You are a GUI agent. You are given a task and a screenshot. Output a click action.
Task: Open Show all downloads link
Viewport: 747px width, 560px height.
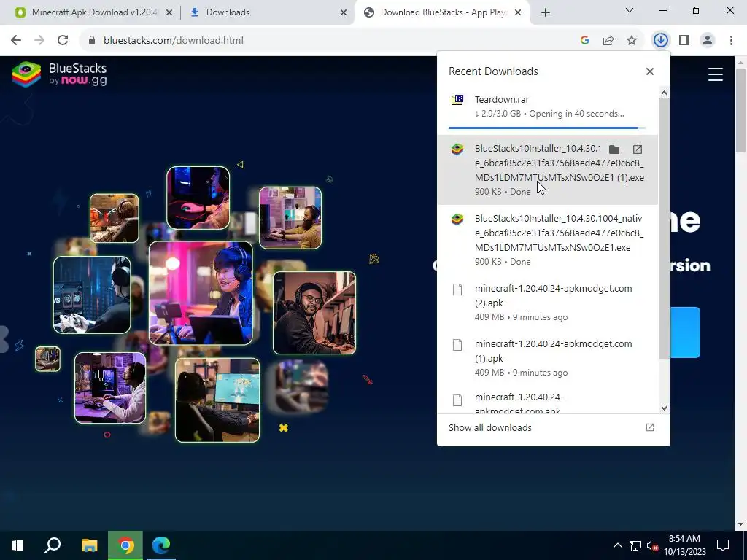click(489, 427)
